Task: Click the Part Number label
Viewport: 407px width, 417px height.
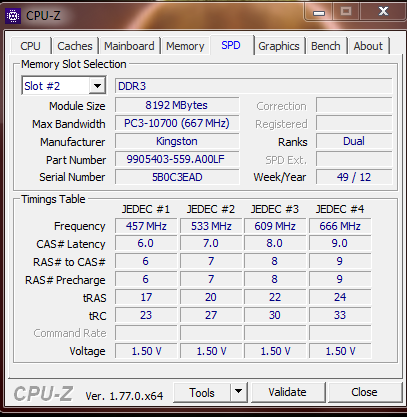Action: [x=76, y=160]
